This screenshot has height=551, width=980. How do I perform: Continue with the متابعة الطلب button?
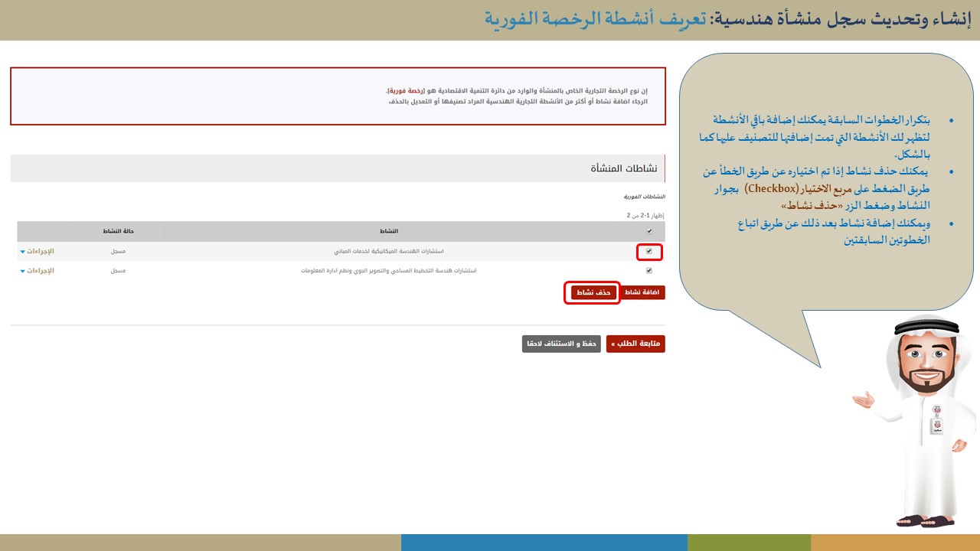click(x=635, y=344)
